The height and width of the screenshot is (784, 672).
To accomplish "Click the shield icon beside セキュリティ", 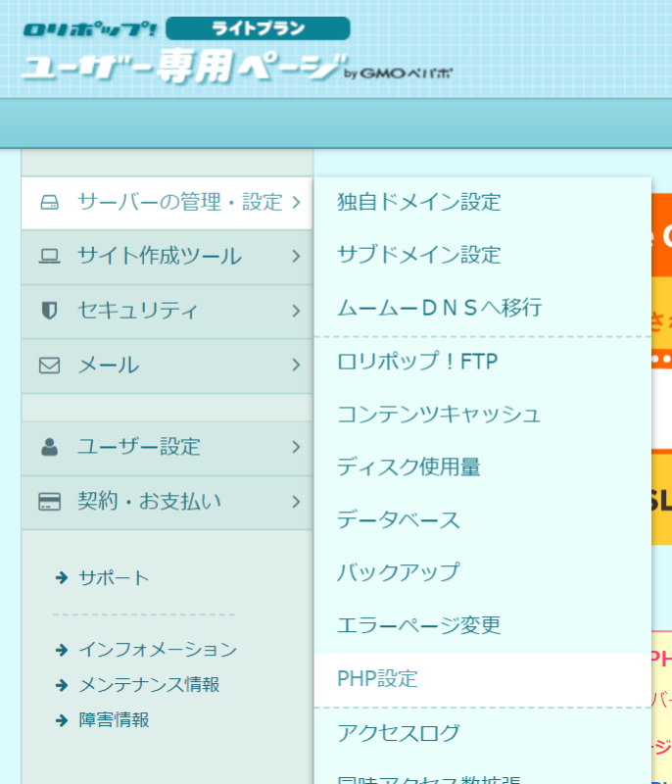I will click(x=49, y=311).
